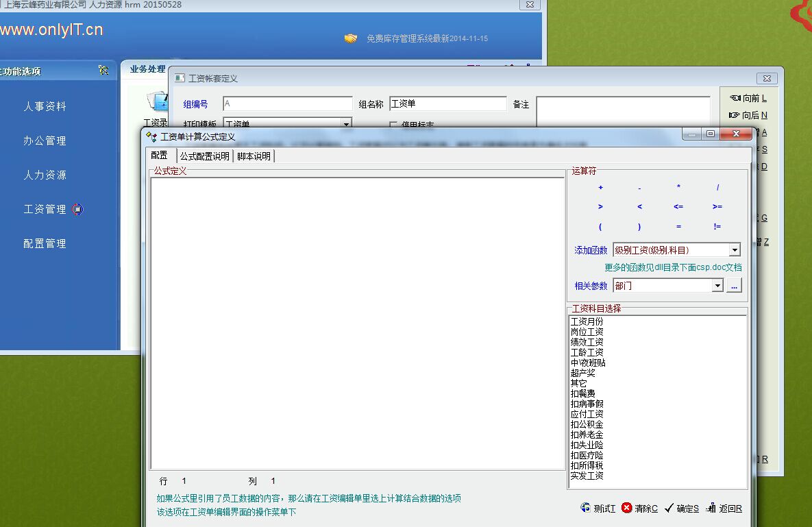Open the 相关参数 部门 dropdown
The height and width of the screenshot is (527, 812).
(717, 286)
